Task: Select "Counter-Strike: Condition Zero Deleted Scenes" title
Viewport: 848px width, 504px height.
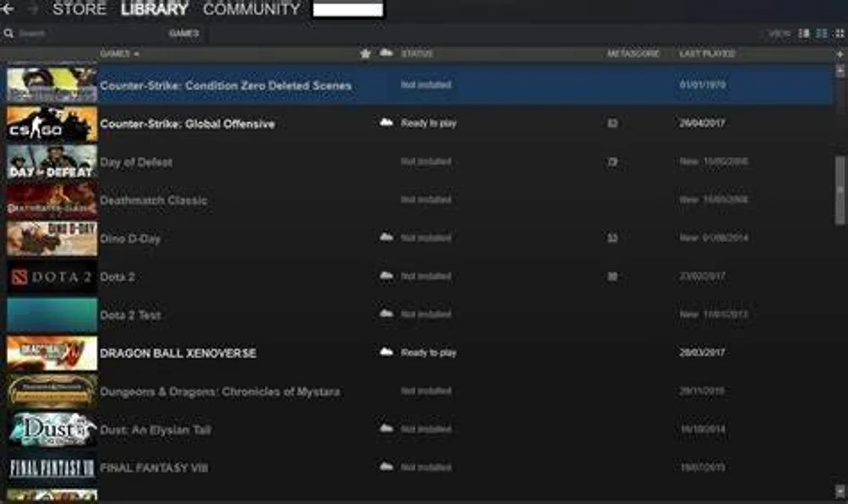Action: (x=226, y=85)
